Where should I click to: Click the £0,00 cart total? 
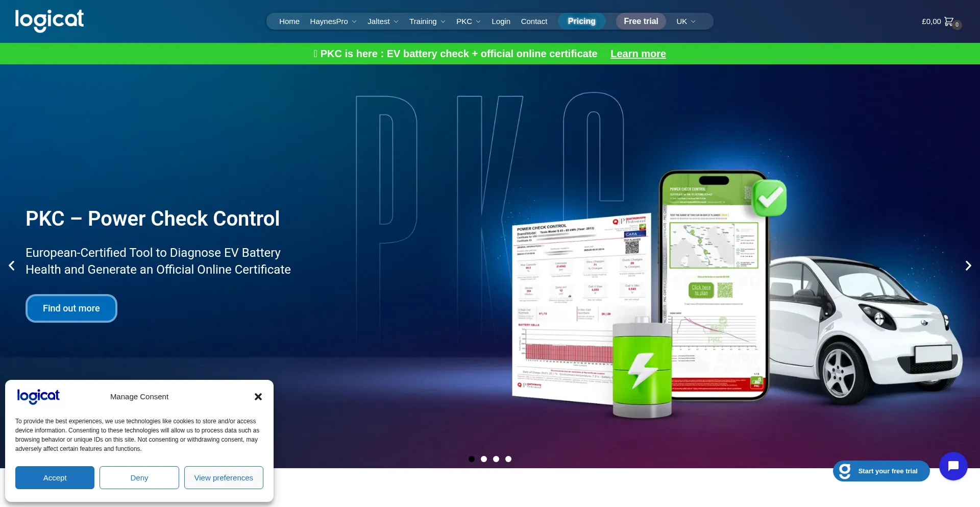(932, 21)
